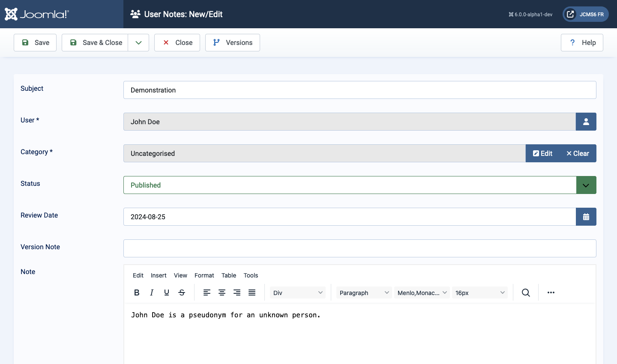
Task: Edit the selected category
Action: (542, 153)
